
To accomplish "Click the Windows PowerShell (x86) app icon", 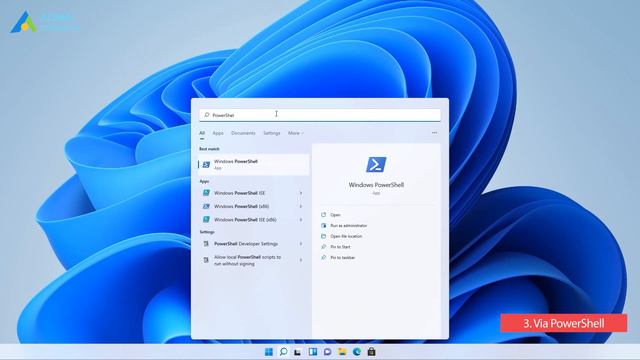I will [206, 206].
